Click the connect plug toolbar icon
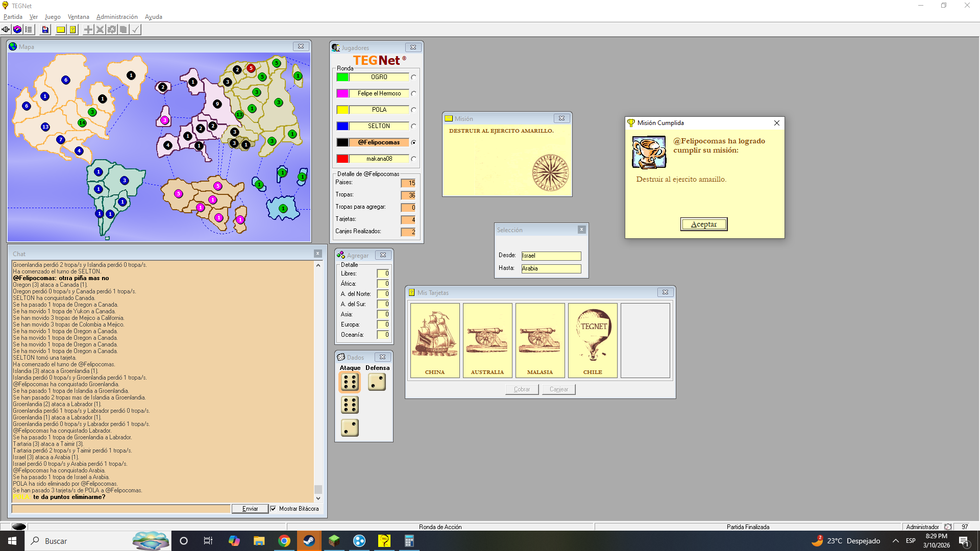Screen dimensions: 980x551 [6, 30]
